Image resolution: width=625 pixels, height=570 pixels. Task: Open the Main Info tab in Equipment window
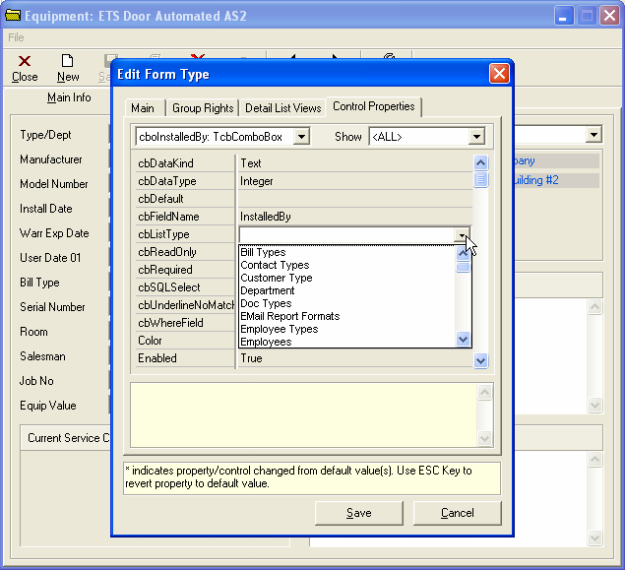click(69, 97)
